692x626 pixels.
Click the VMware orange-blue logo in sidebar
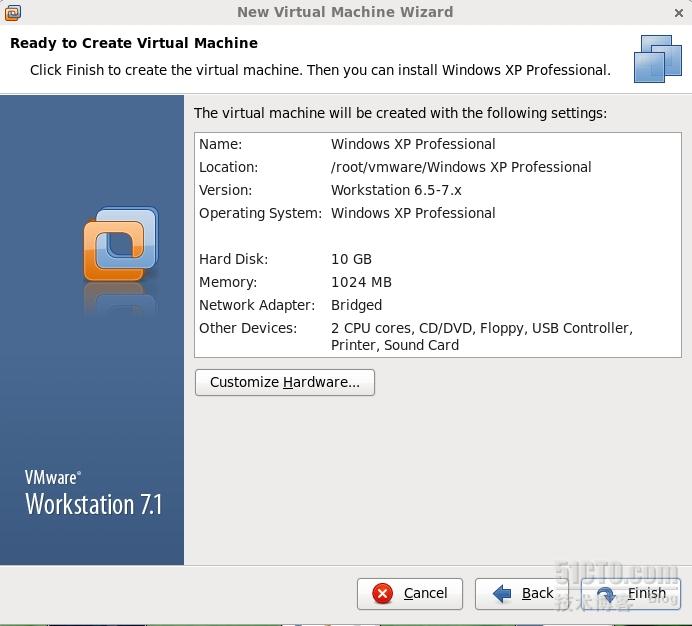(x=120, y=245)
